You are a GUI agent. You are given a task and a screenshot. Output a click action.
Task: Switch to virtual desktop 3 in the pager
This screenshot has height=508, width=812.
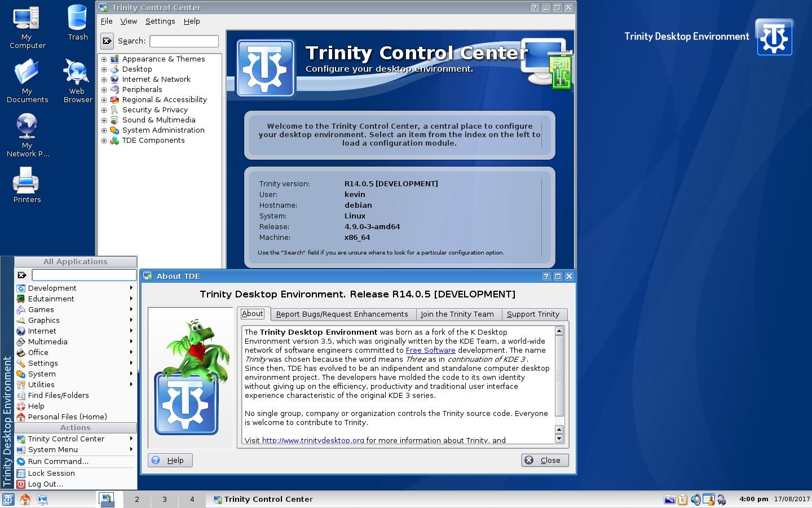[165, 499]
